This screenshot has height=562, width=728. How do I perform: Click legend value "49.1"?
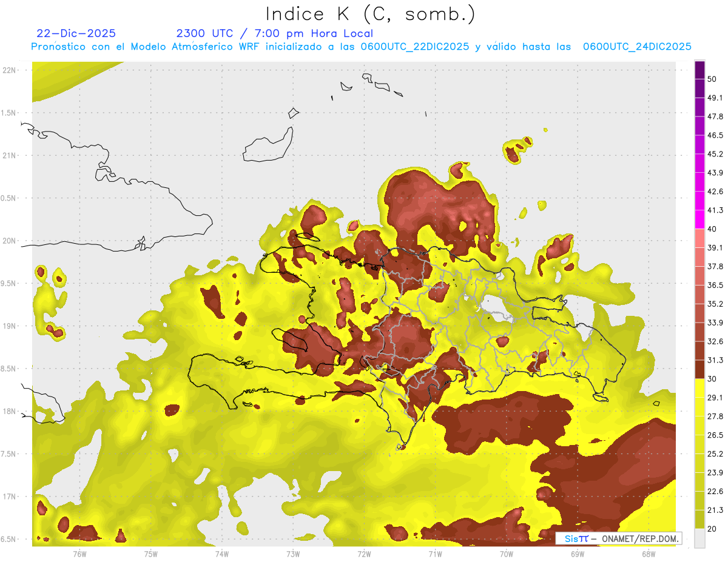pyautogui.click(x=715, y=98)
